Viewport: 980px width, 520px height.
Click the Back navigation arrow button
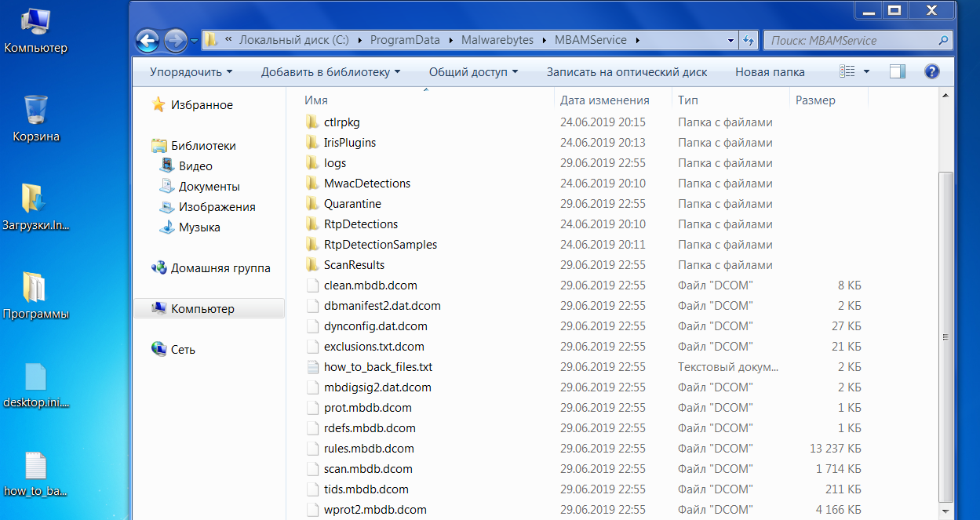click(148, 41)
